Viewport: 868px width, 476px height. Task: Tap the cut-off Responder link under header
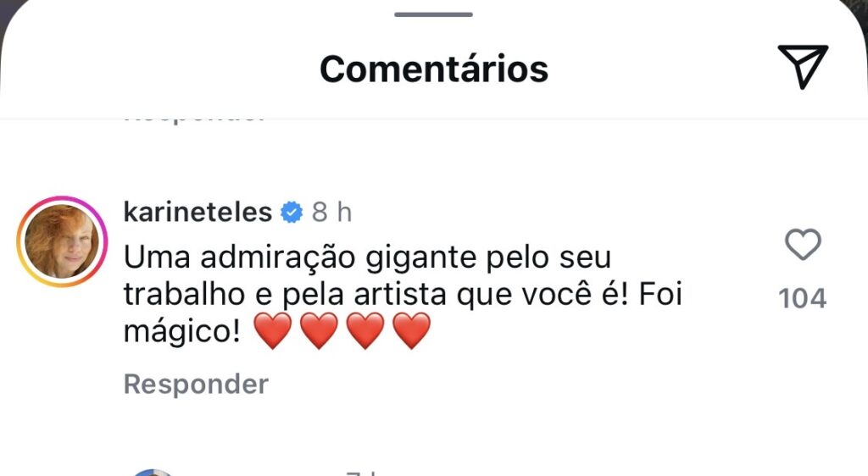pos(196,118)
